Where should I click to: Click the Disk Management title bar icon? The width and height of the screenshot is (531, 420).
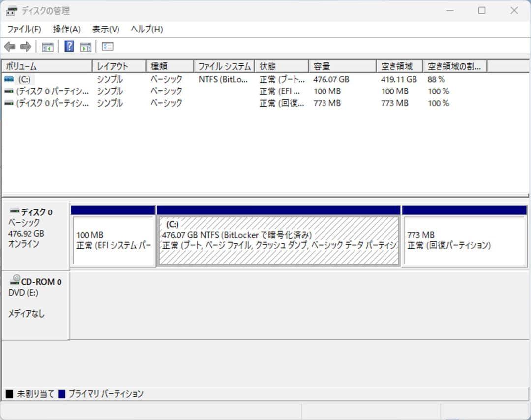(11, 10)
